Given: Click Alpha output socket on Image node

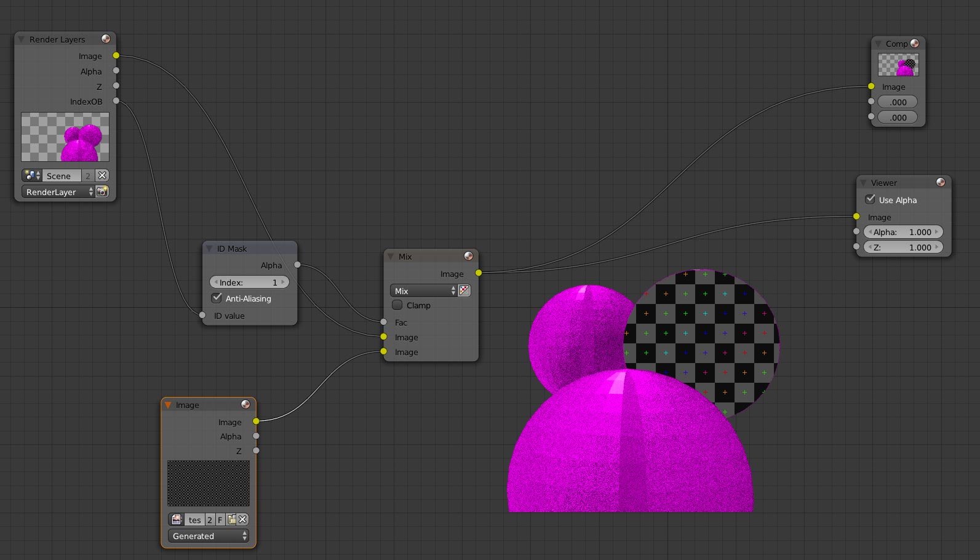Looking at the screenshot, I should [x=256, y=436].
